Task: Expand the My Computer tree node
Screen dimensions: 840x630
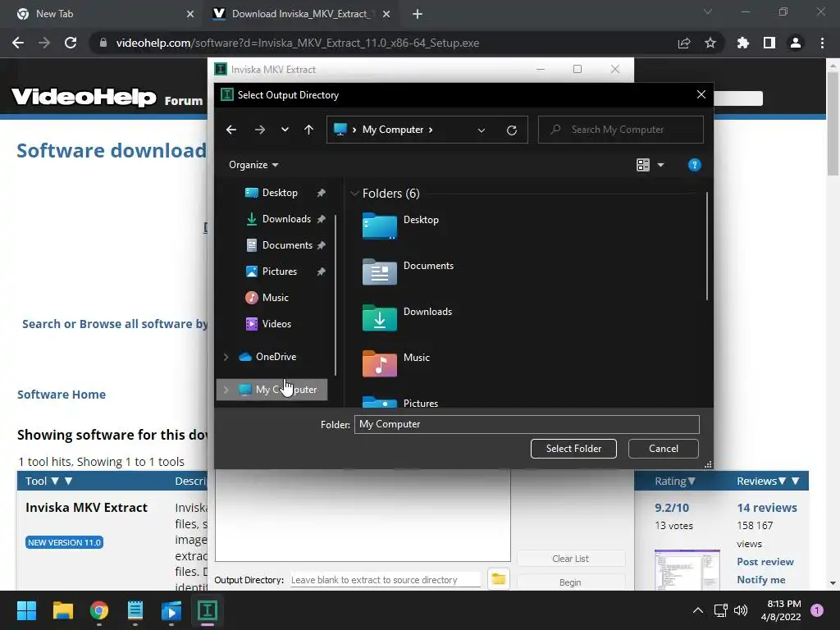Action: point(226,390)
